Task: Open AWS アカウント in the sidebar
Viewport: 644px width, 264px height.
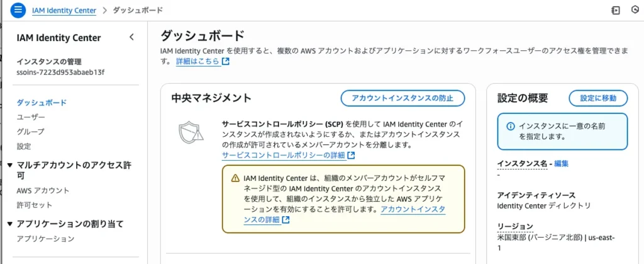Action: 43,190
